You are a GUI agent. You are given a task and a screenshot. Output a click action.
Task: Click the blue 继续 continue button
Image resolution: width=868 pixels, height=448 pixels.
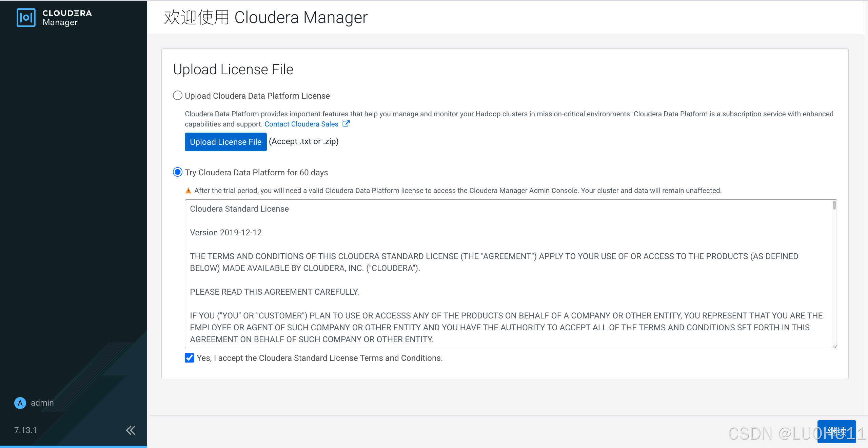[x=836, y=432]
